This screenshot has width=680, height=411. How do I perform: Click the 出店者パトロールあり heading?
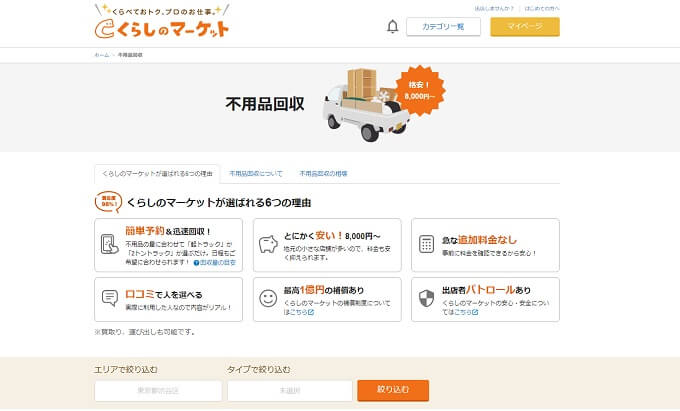[x=486, y=290]
